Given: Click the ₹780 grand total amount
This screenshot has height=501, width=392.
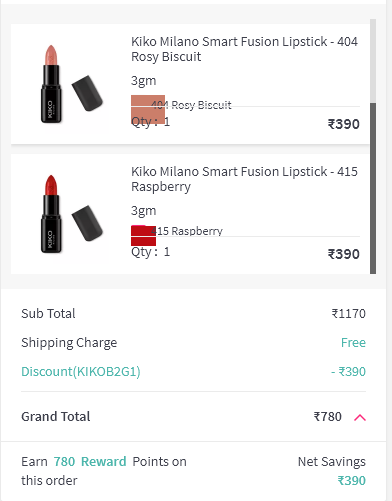Looking at the screenshot, I should point(327,416).
